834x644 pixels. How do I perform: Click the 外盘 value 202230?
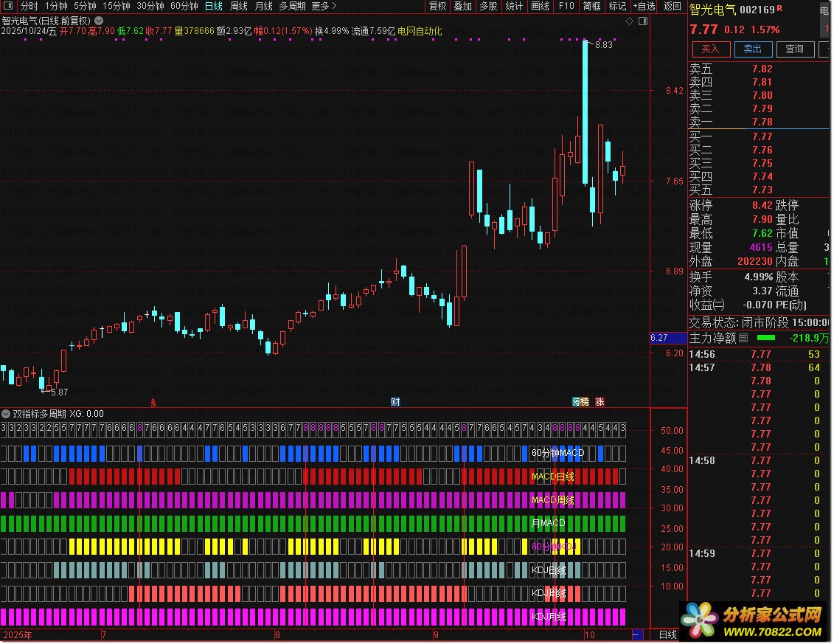tap(755, 261)
